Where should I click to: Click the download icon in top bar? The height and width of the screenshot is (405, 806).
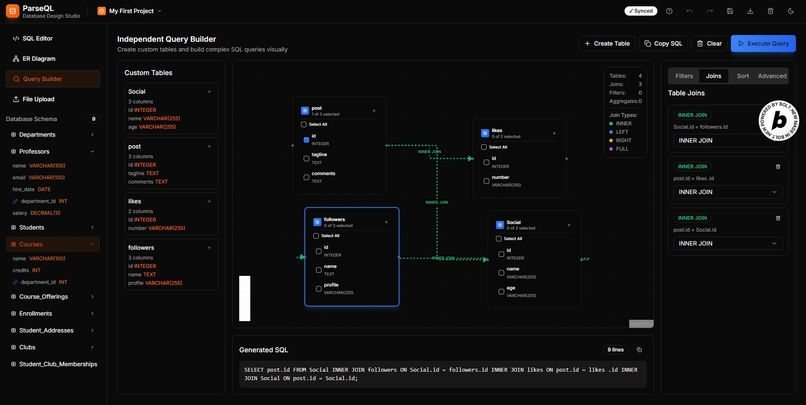coord(750,11)
